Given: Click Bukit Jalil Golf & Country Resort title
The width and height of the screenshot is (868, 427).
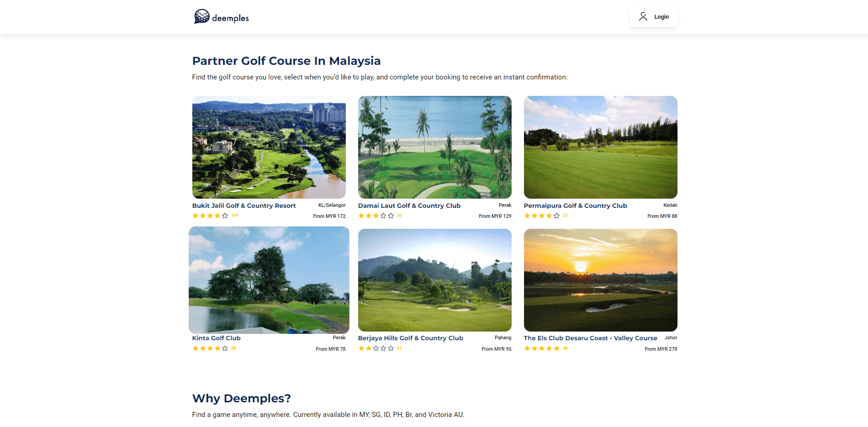Looking at the screenshot, I should pos(244,206).
